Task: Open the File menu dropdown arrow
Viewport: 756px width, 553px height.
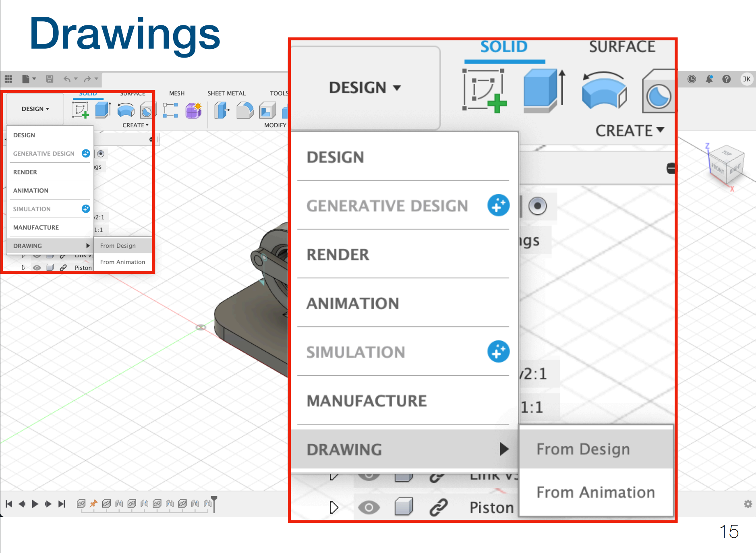Action: [x=34, y=79]
